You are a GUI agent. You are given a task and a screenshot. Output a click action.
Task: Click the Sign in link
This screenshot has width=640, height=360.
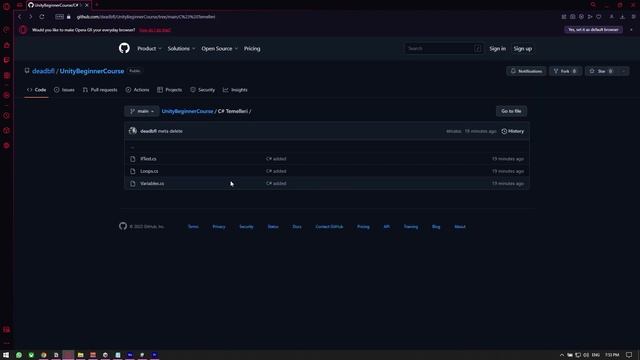click(x=497, y=49)
